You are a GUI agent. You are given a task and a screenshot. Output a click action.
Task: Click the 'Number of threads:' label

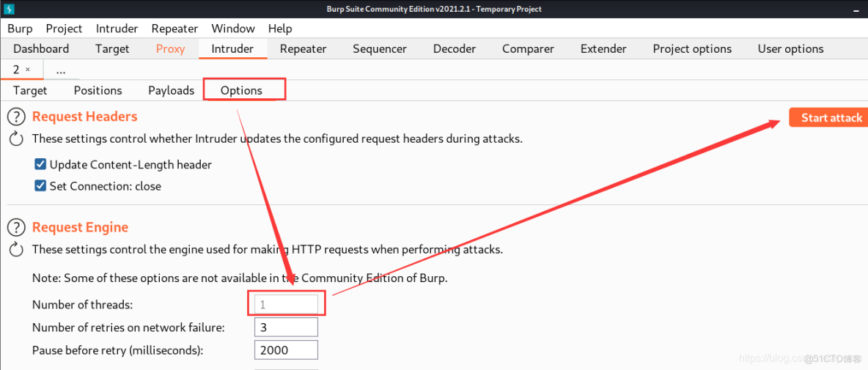point(83,304)
